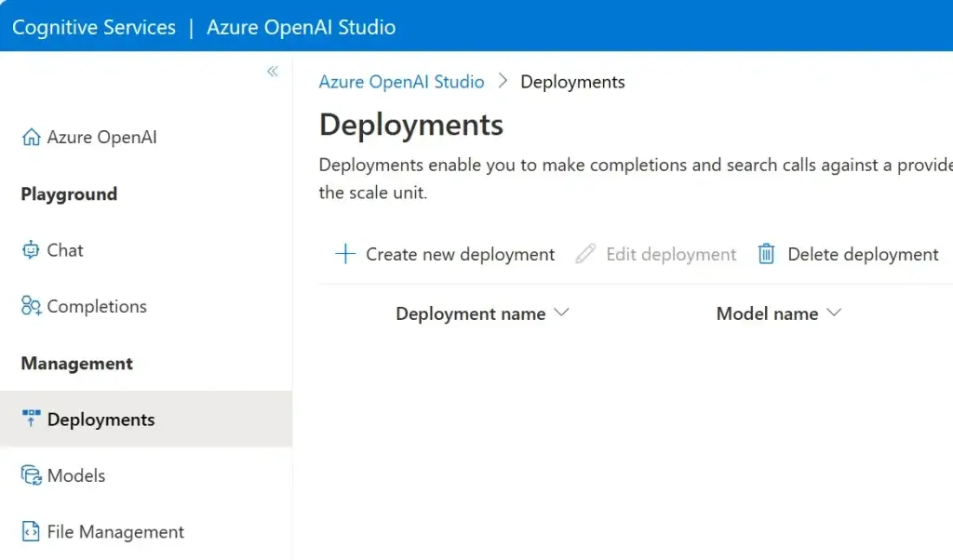Screen dimensions: 953x560
Task: Click the Deployments icon in sidebar
Action: [x=31, y=419]
